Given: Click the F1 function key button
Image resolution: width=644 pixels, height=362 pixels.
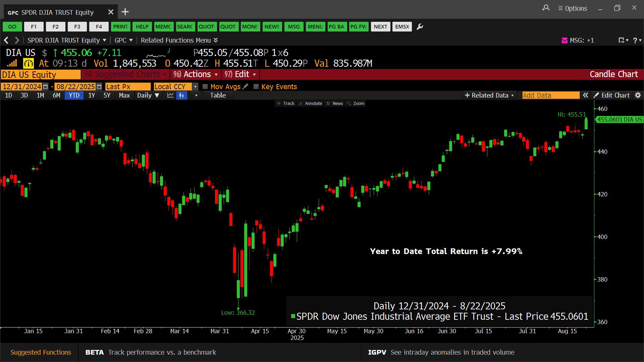Looking at the screenshot, I should (x=34, y=27).
